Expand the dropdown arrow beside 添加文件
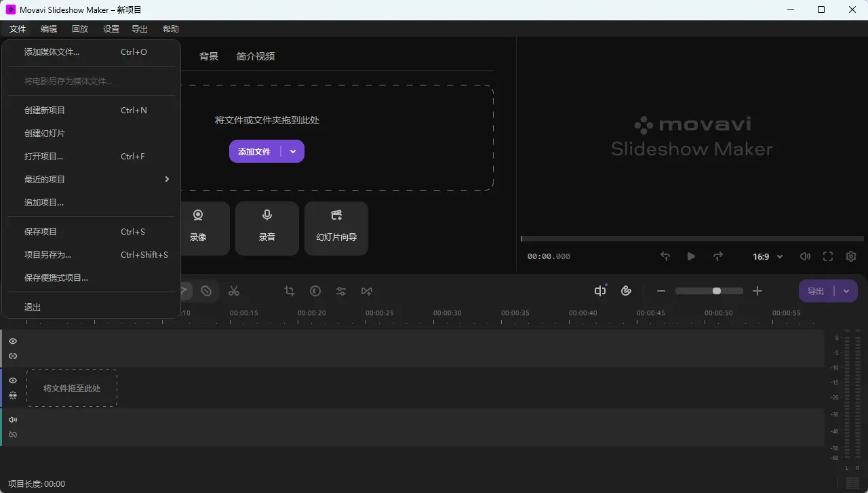Viewport: 868px width, 493px height. [x=293, y=151]
